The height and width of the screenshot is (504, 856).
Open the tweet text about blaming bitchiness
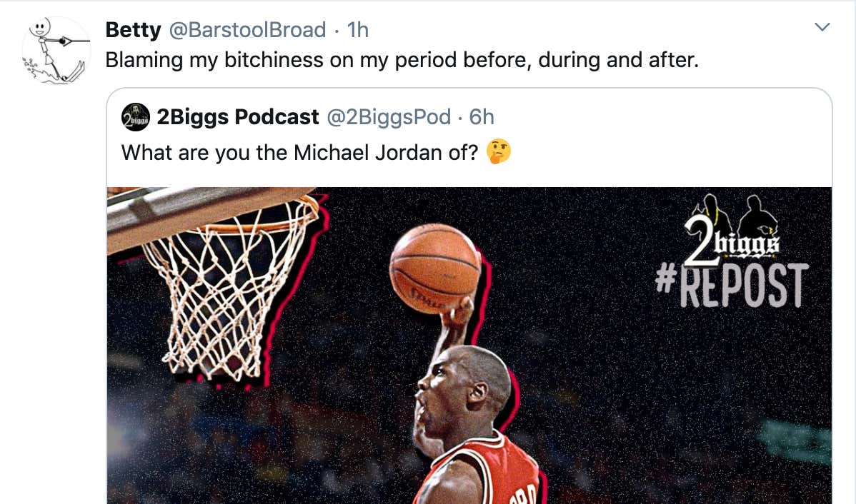402,60
